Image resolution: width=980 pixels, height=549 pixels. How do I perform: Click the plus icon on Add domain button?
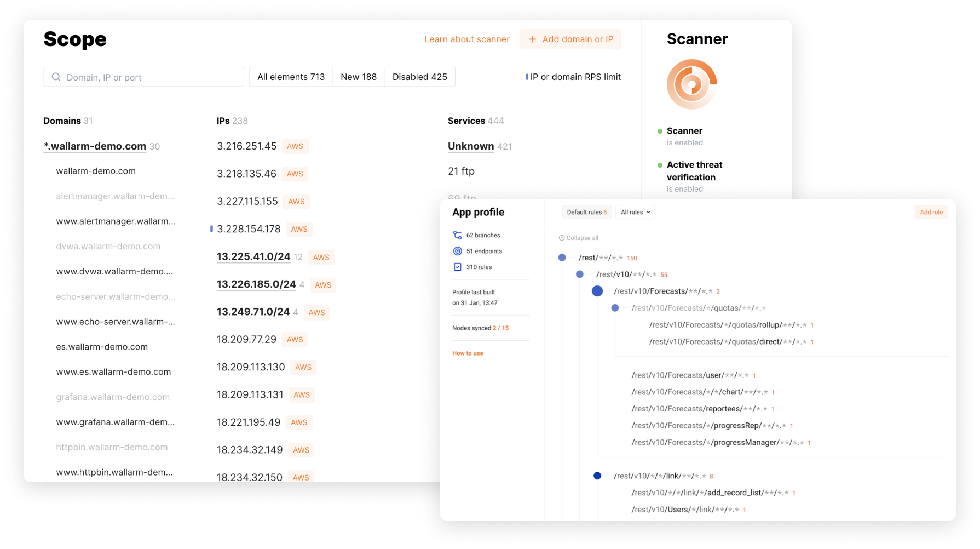click(x=532, y=39)
